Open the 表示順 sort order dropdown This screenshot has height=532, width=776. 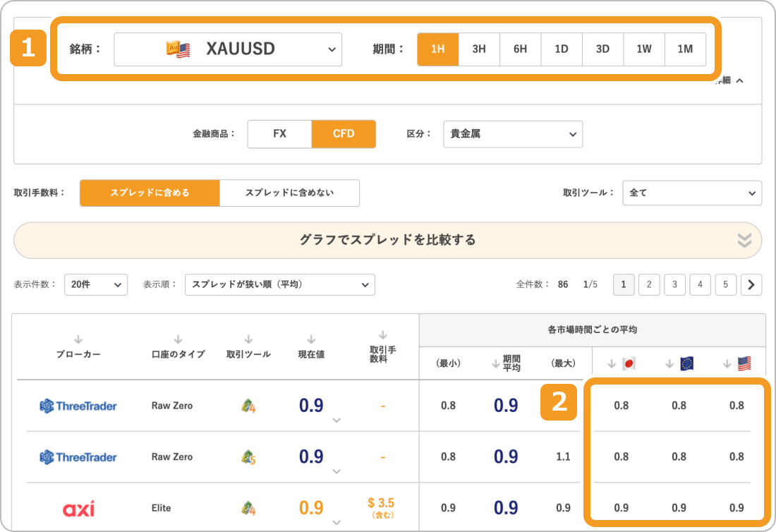(279, 284)
